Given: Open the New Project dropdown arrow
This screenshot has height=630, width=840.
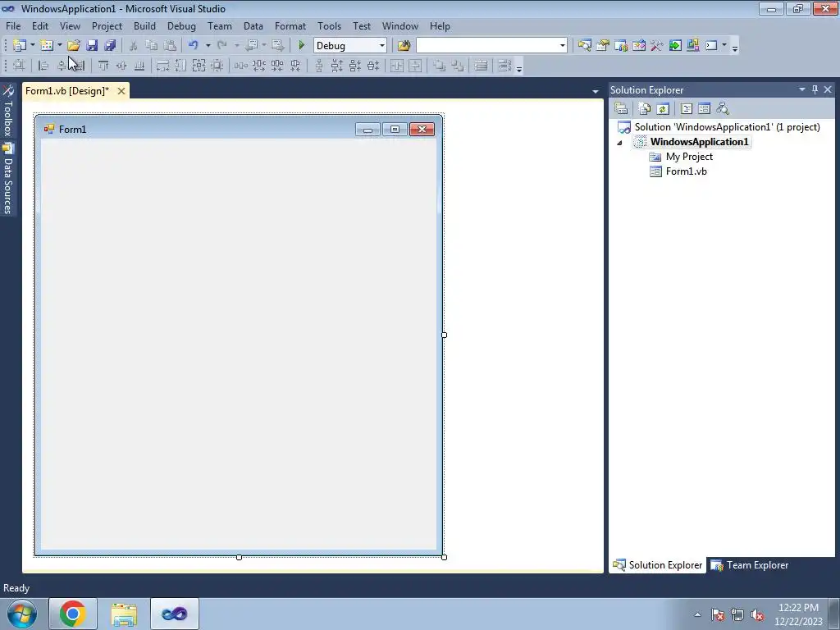Looking at the screenshot, I should [x=32, y=46].
